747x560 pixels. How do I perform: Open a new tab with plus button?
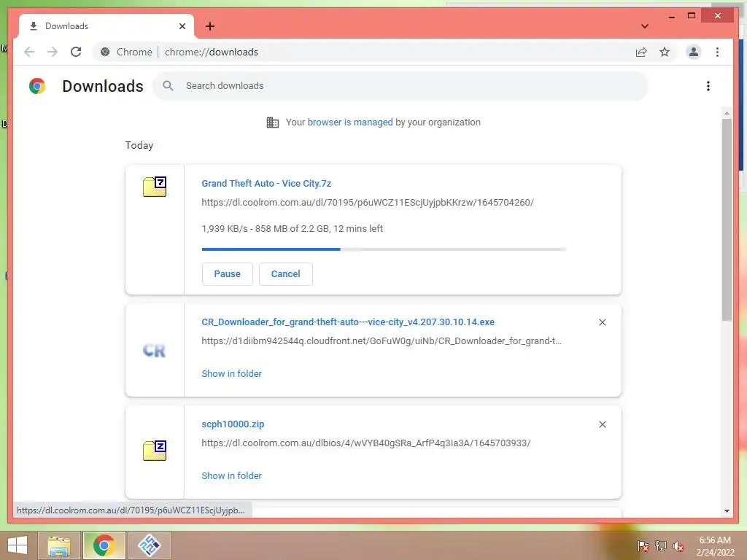(210, 26)
